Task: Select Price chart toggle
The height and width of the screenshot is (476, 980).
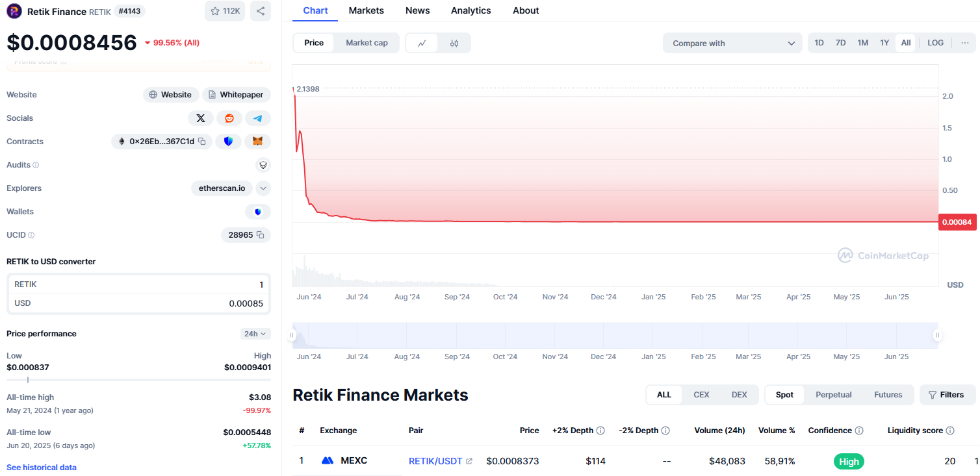Action: point(314,43)
